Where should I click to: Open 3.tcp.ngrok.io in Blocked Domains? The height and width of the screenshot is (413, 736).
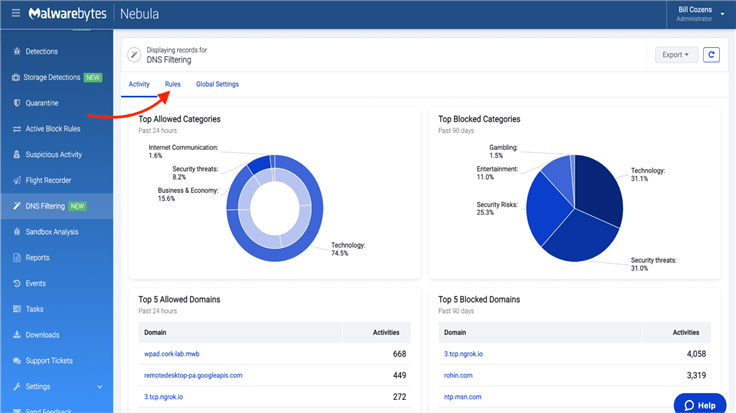click(463, 354)
